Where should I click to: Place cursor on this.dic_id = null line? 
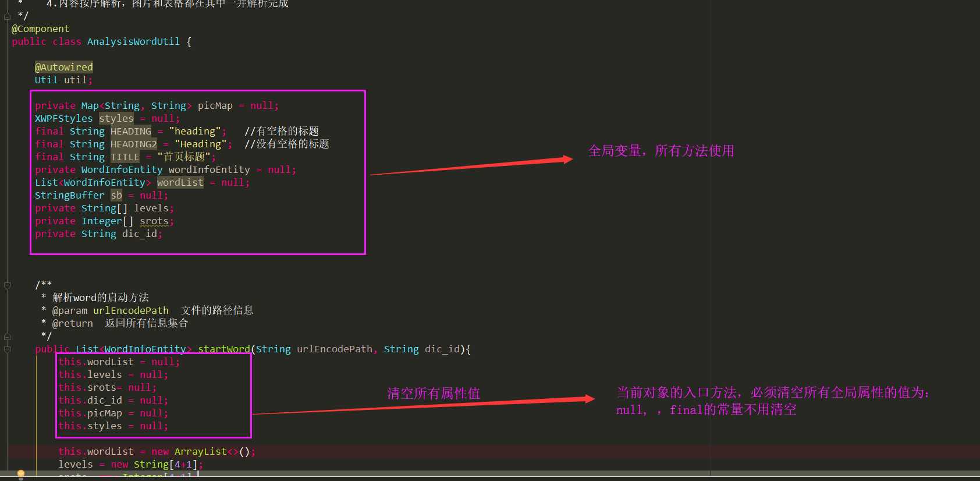[113, 400]
